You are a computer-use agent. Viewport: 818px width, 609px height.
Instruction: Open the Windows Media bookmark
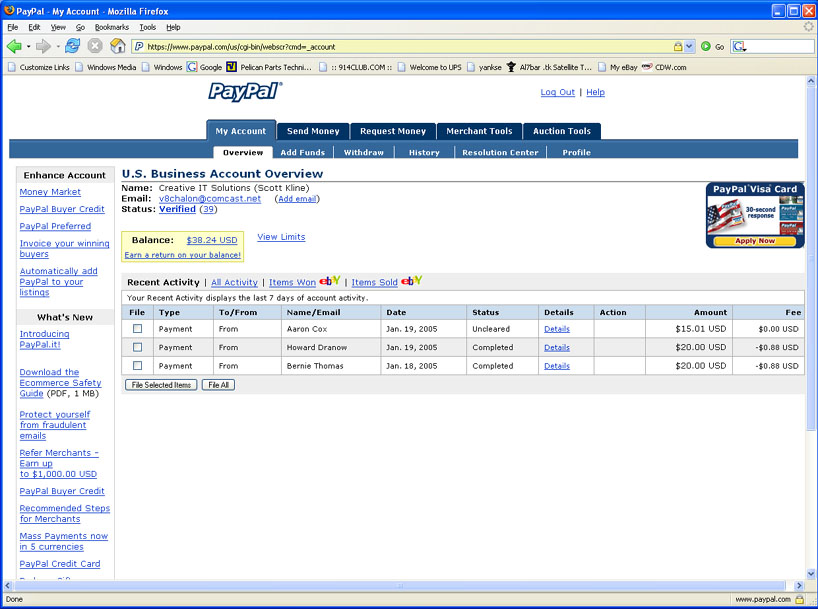[106, 67]
